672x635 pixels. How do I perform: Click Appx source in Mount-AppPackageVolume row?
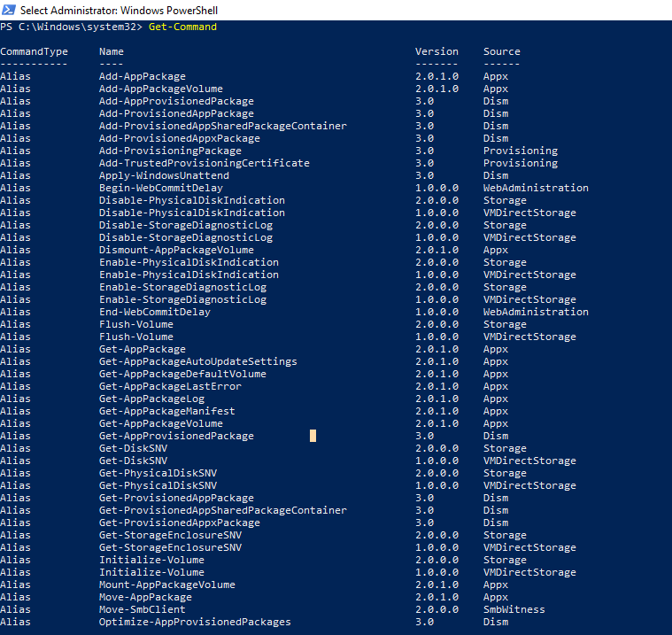496,585
